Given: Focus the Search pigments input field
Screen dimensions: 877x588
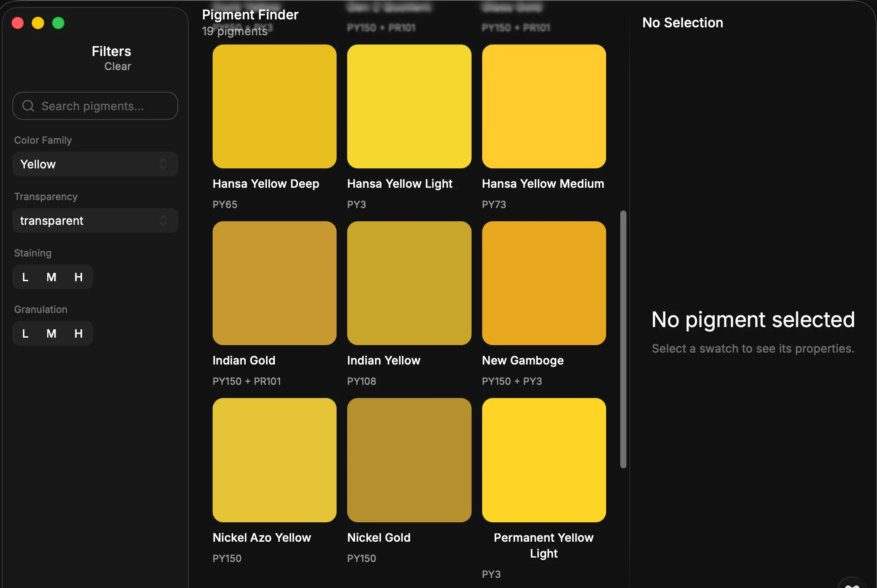Looking at the screenshot, I should [x=95, y=106].
